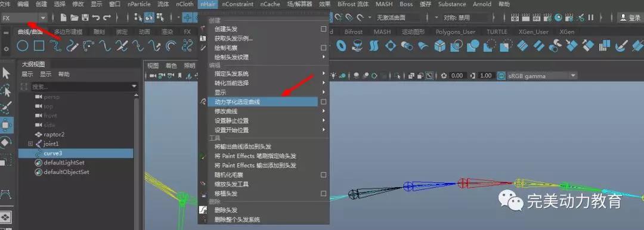This screenshot has width=644, height=230.
Task: Open the FX menu set dropdown
Action: [x=24, y=18]
